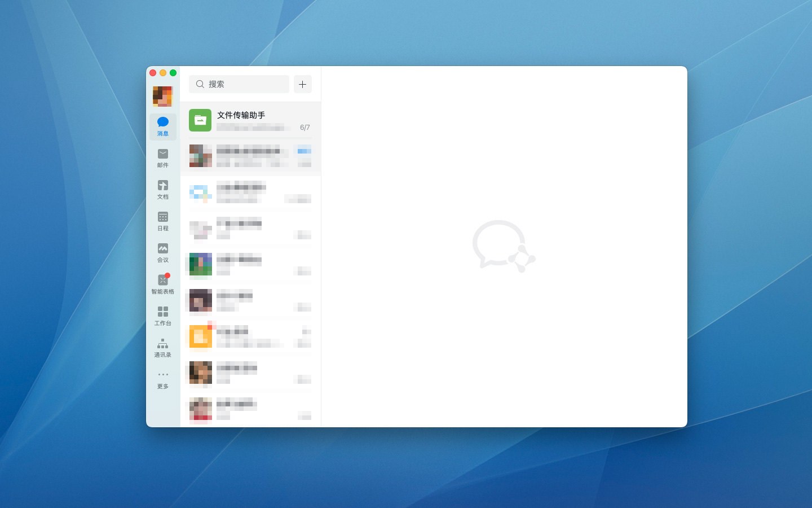The height and width of the screenshot is (508, 812).
Task: Open the Mail (邮件) section
Action: click(x=163, y=158)
